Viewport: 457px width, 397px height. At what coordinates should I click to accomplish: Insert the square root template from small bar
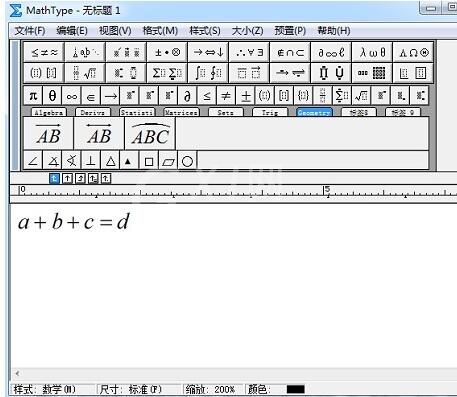pos(361,96)
